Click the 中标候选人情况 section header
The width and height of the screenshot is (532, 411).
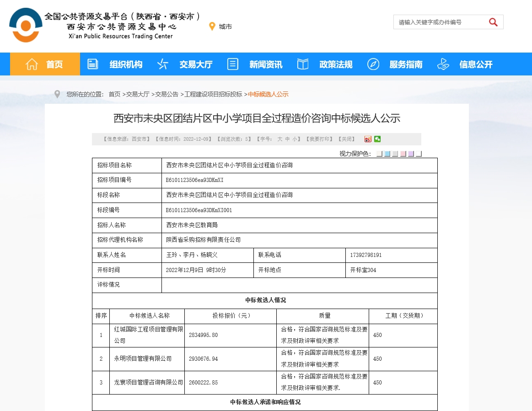[265, 300]
